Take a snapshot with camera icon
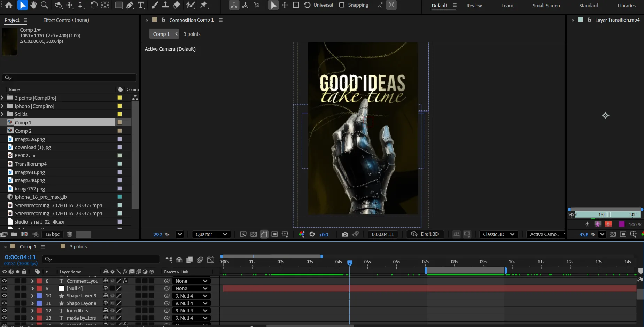 (x=345, y=234)
